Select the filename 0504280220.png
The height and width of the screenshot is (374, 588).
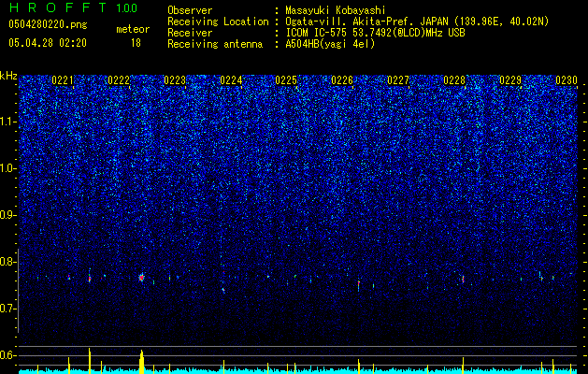pos(48,24)
